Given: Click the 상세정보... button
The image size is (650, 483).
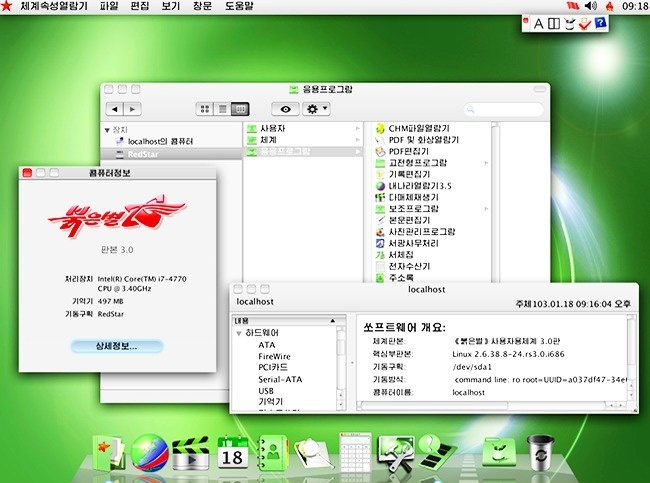Looking at the screenshot, I should coord(117,346).
